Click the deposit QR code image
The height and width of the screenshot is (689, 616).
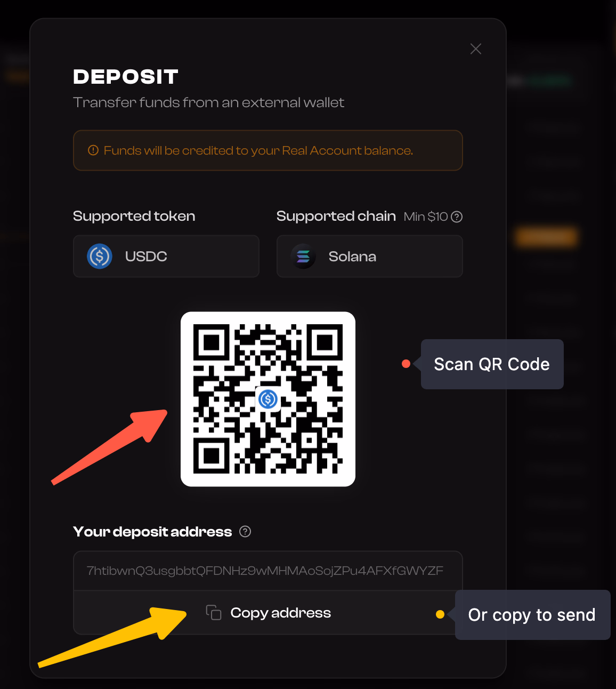pos(268,399)
